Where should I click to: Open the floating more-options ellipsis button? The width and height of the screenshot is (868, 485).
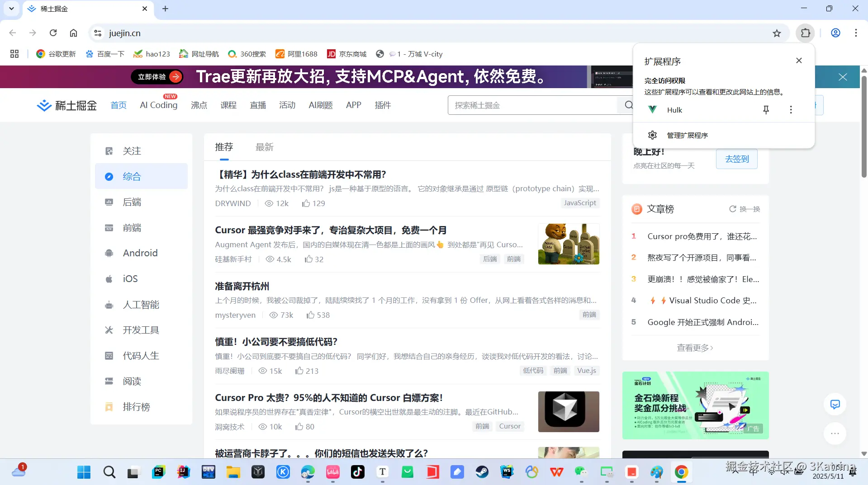835,433
